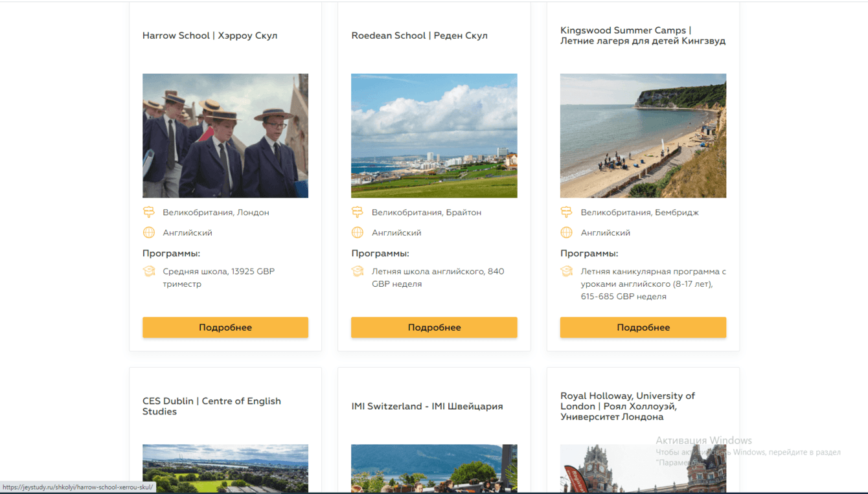Click Английский on the Harrow School card
Screen dimensions: 868x494
click(x=187, y=232)
